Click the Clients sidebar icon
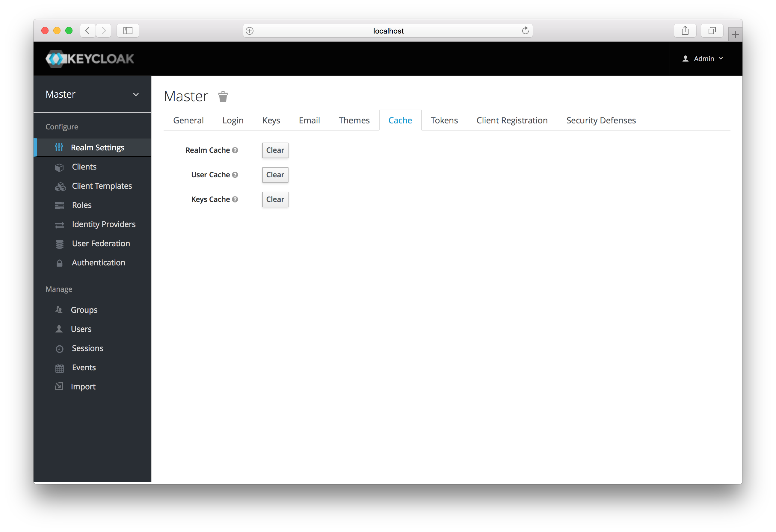The height and width of the screenshot is (532, 776). (59, 167)
